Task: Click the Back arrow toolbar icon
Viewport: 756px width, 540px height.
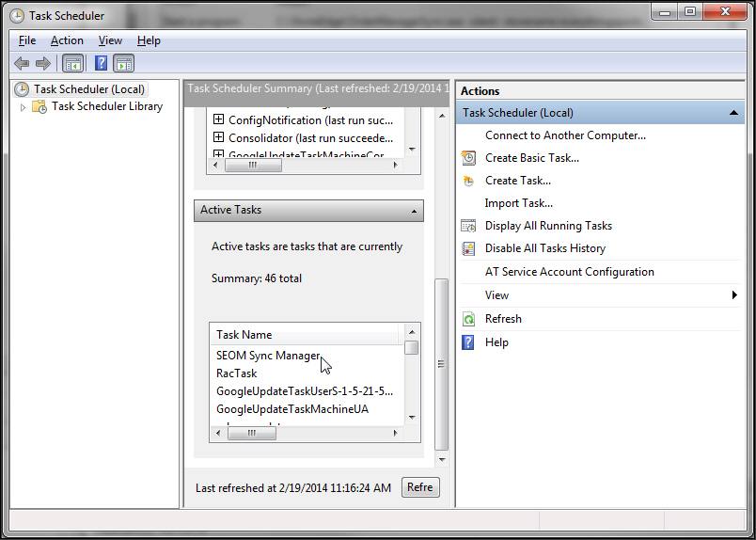Action: coord(22,64)
